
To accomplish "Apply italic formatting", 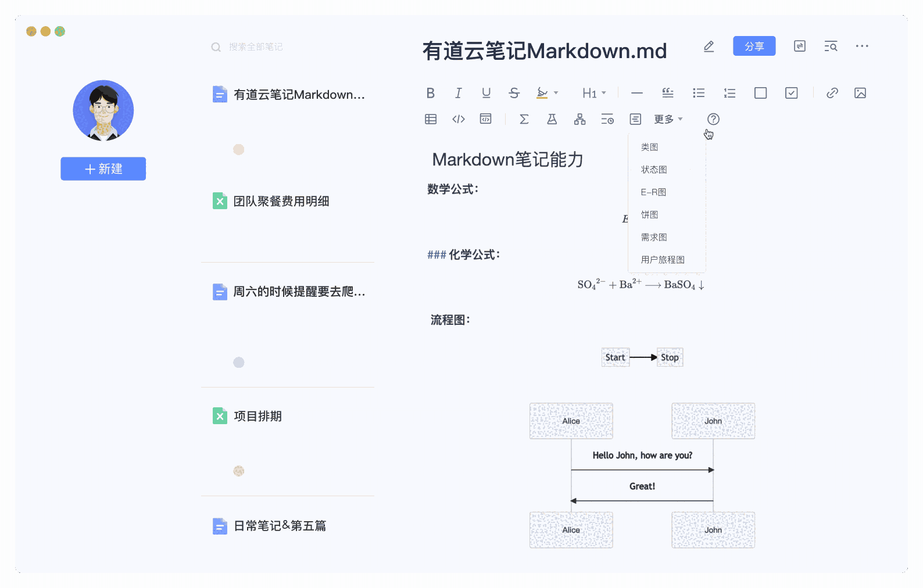I will click(458, 93).
